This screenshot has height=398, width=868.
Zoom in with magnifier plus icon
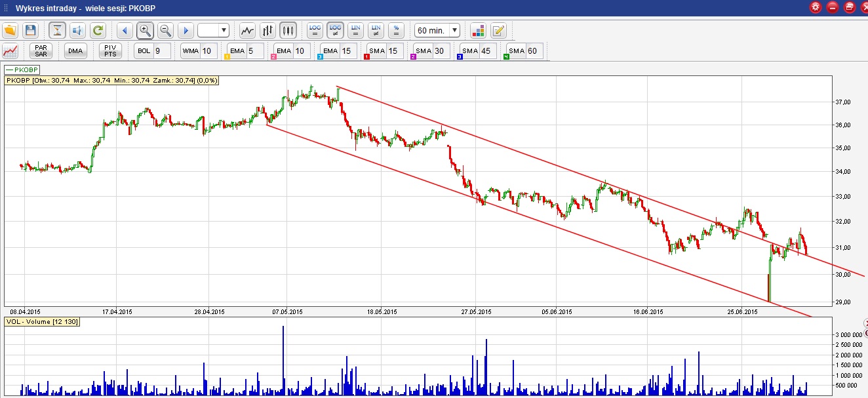(x=145, y=30)
